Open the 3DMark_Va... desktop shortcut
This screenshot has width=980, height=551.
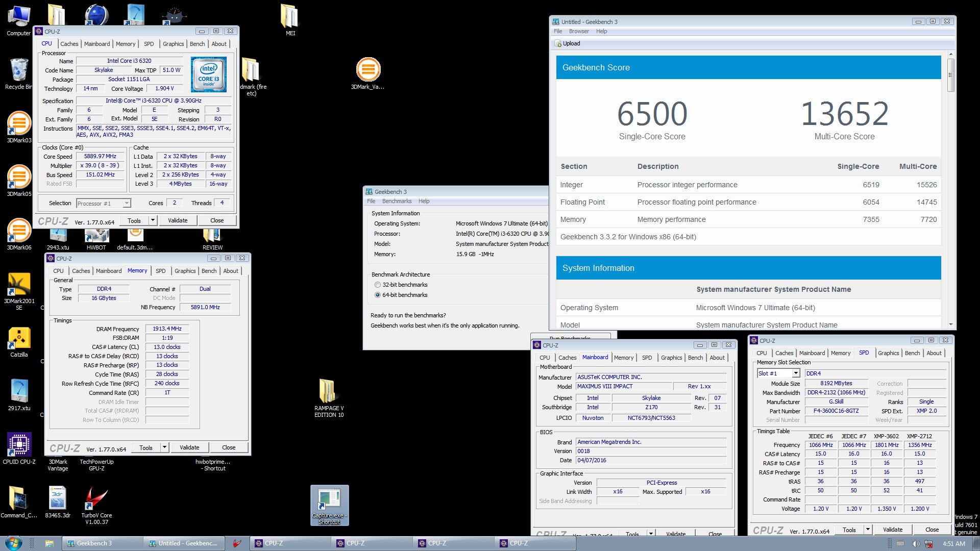coord(367,74)
